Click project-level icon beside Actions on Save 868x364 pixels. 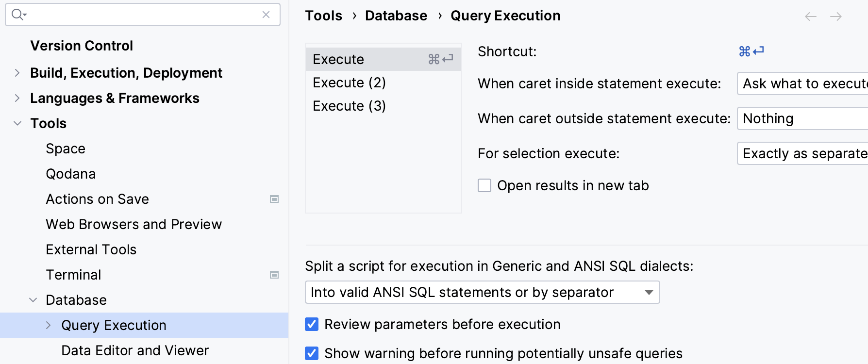[x=274, y=199]
